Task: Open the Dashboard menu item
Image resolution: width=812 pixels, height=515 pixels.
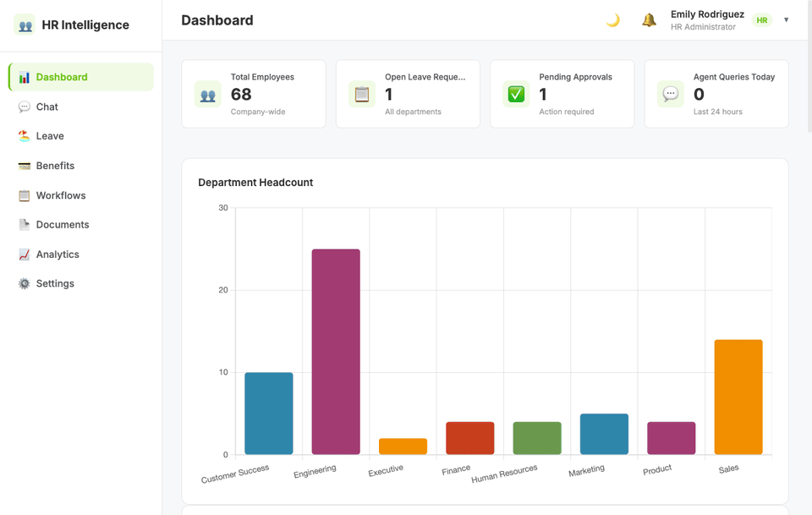Action: (x=81, y=77)
